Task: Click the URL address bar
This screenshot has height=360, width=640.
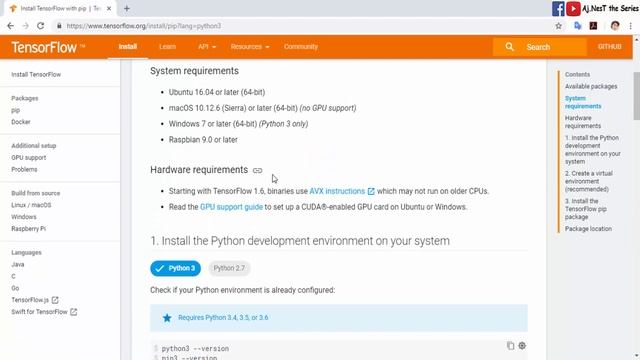Action: (306, 26)
